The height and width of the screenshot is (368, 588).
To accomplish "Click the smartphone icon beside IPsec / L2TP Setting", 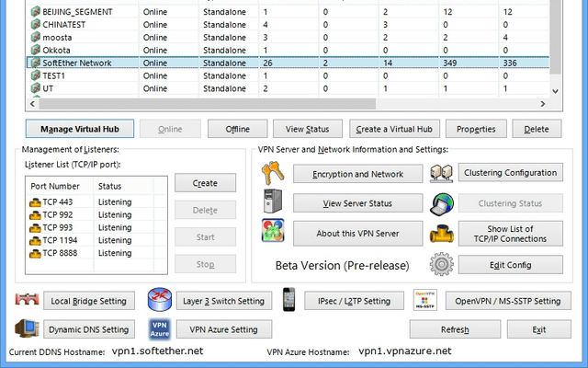I will [288, 299].
